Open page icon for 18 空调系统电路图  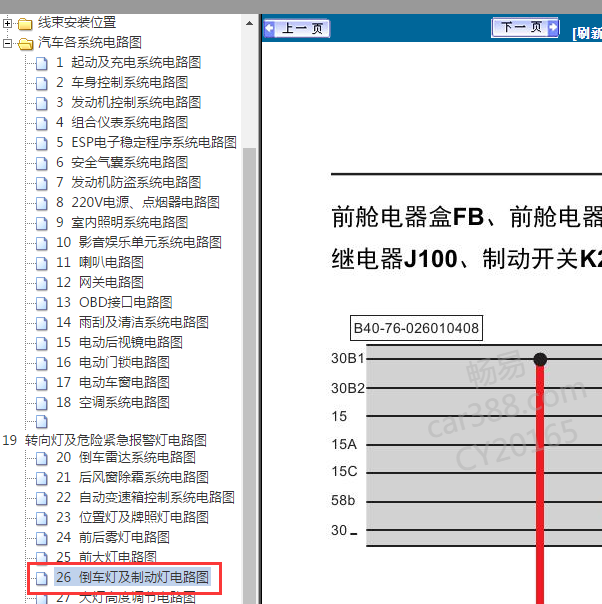(x=42, y=404)
